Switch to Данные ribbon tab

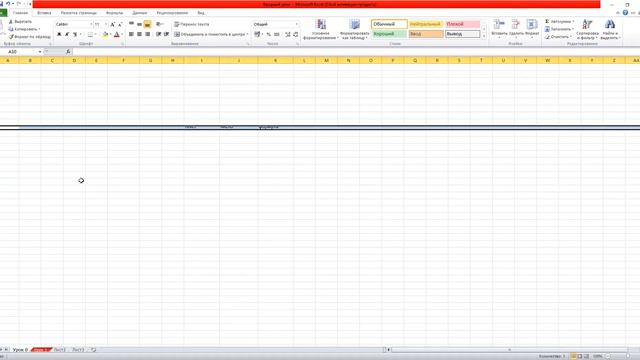coord(140,13)
